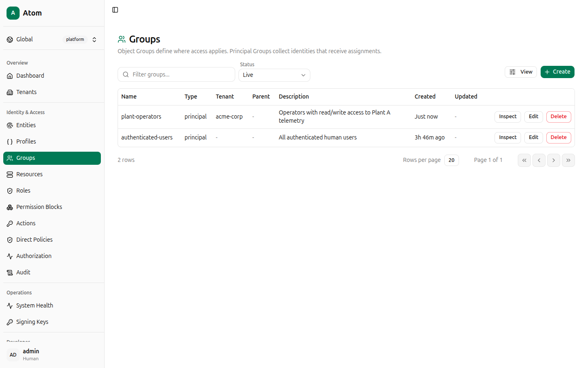Edit the plant-operators group
This screenshot has width=588, height=368.
[533, 117]
